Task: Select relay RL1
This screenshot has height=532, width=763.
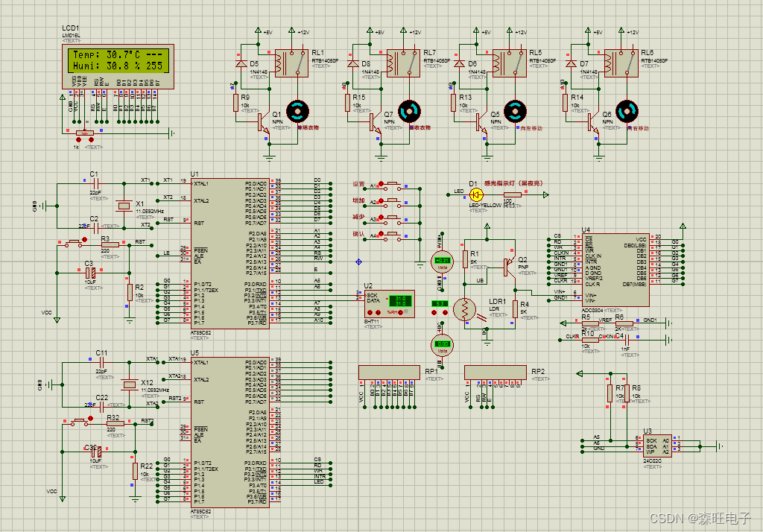Action: coord(291,63)
